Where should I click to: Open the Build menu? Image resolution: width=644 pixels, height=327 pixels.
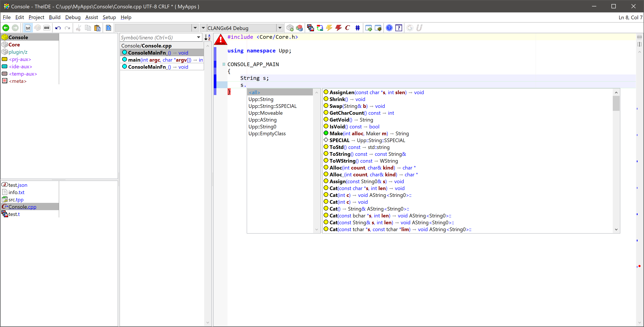(x=55, y=17)
